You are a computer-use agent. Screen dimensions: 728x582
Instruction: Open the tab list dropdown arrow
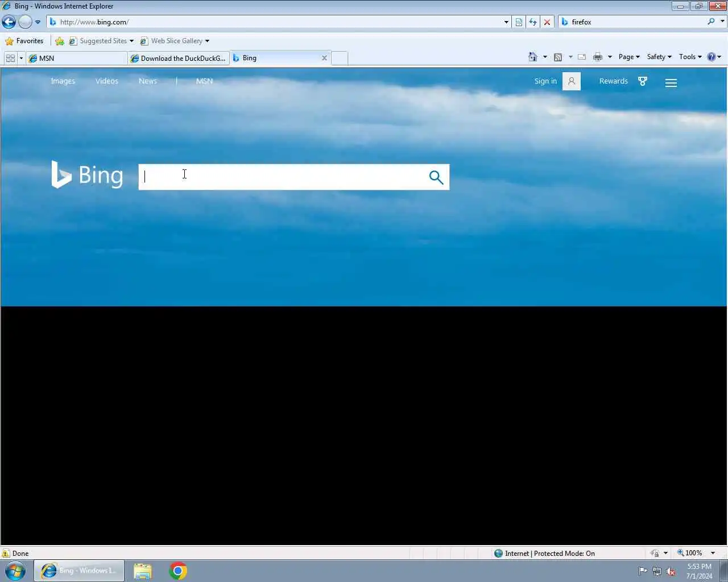[21, 58]
